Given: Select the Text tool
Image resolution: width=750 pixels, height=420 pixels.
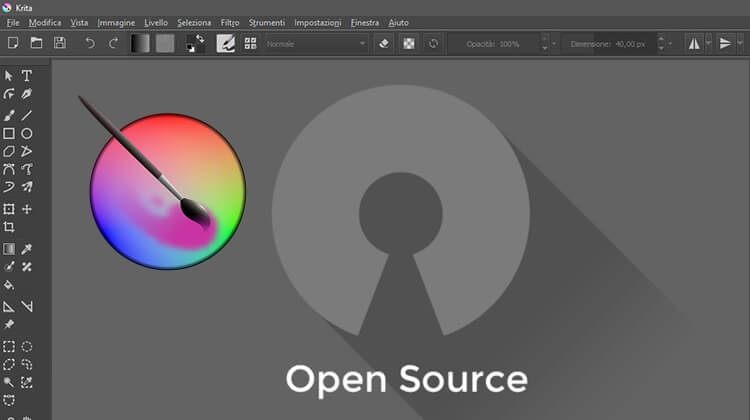Looking at the screenshot, I should coord(27,76).
